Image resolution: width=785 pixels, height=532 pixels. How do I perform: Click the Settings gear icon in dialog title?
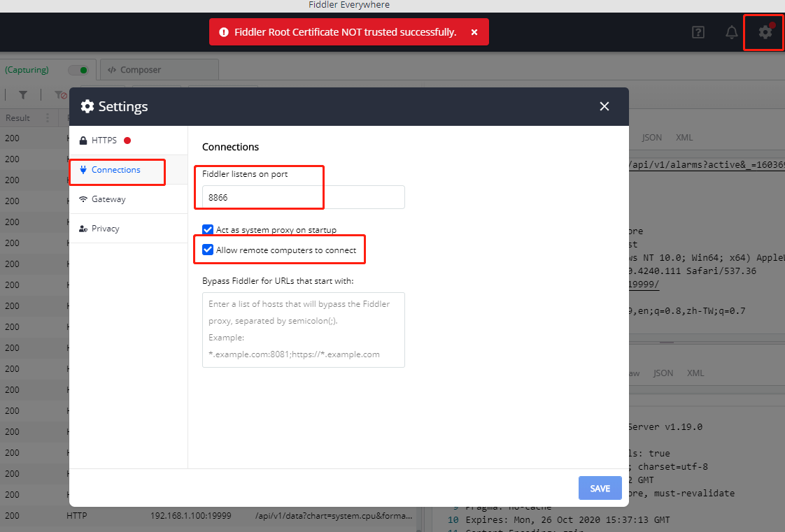pos(87,106)
